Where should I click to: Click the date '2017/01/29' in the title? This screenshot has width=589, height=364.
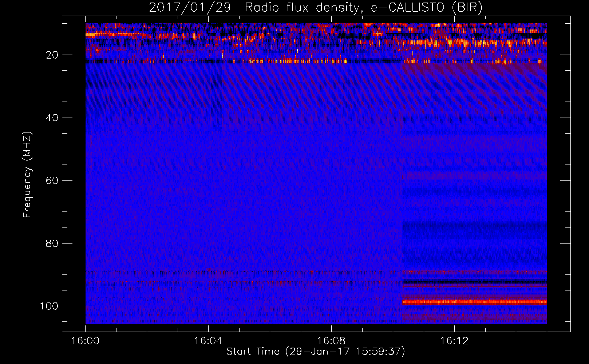pyautogui.click(x=190, y=8)
